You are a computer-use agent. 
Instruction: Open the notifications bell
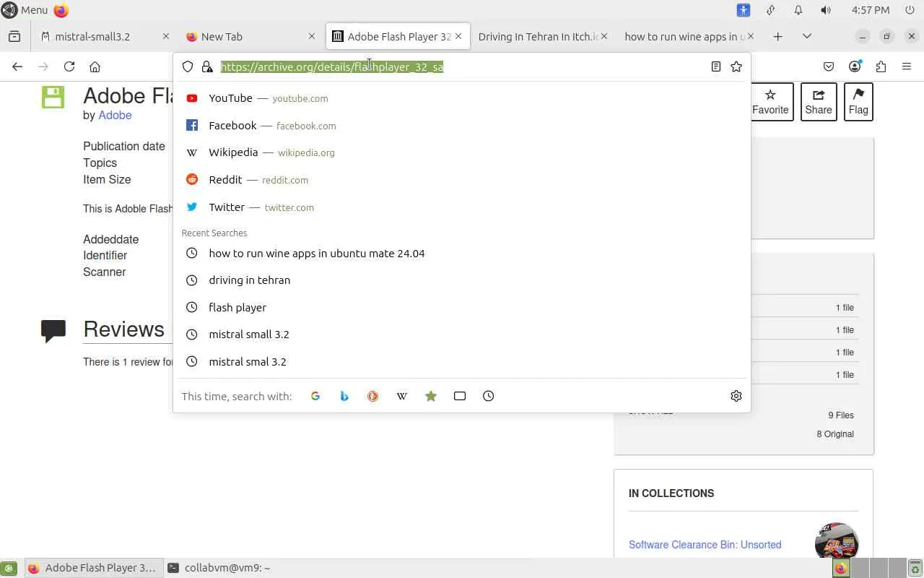coord(798,10)
